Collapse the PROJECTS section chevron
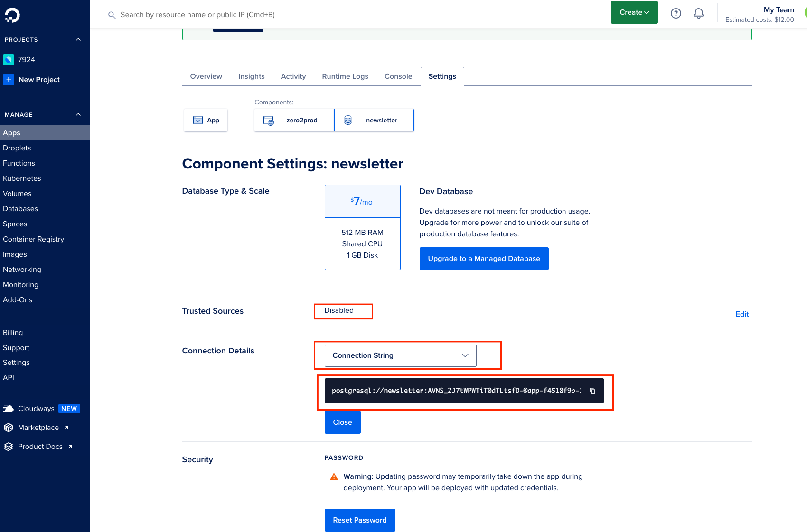Image resolution: width=807 pixels, height=532 pixels. tap(78, 39)
